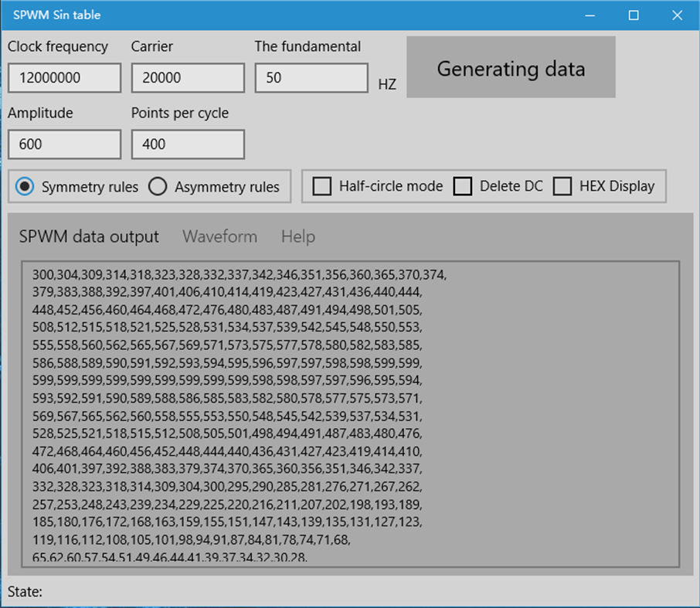Click the State: status label

[x=25, y=592]
